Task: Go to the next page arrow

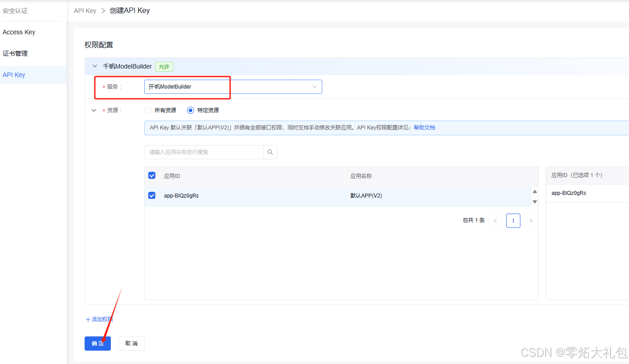Action: pyautogui.click(x=531, y=221)
